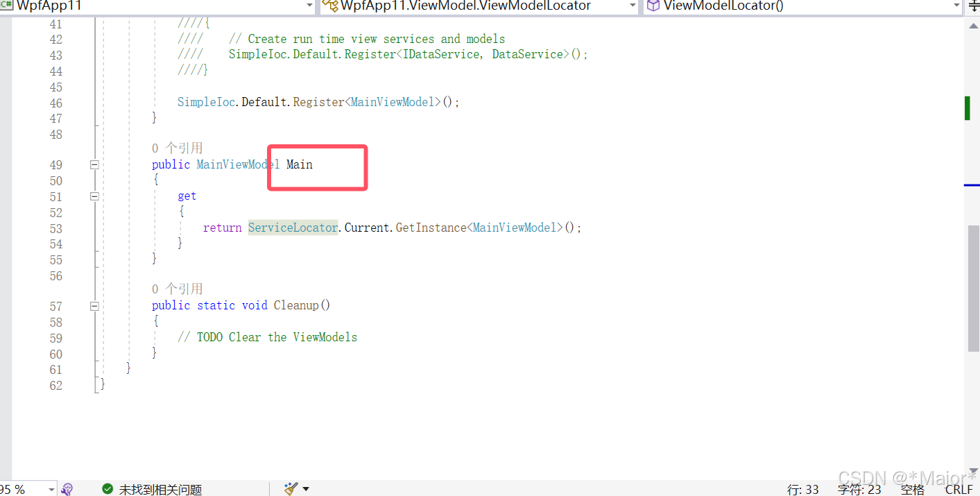Open references via 0 个引用 above Main property
Image resolution: width=980 pixels, height=496 pixels.
[176, 148]
